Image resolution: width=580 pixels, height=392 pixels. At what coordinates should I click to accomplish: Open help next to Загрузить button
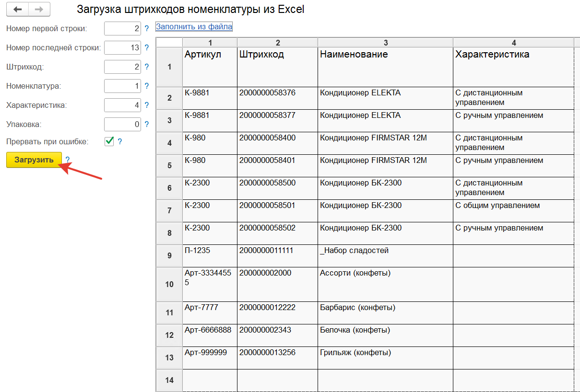tap(68, 160)
